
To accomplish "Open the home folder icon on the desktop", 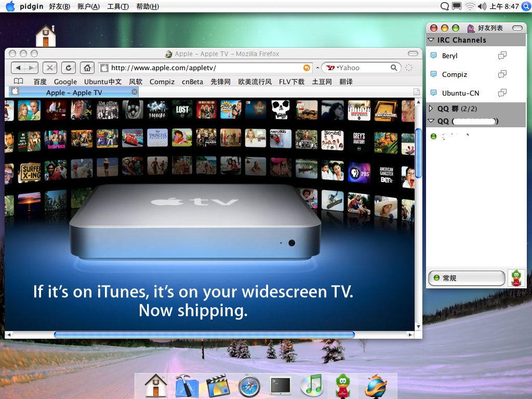I will pos(46,36).
